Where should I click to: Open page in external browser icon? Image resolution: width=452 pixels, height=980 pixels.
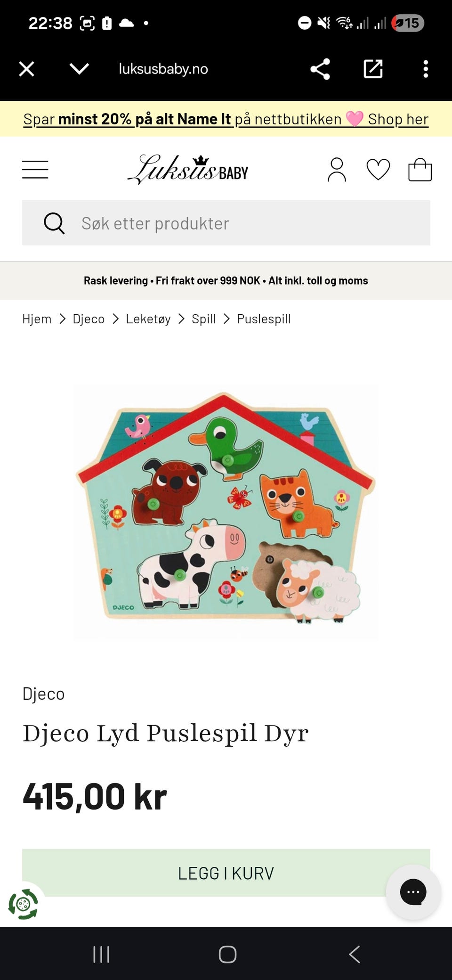(x=373, y=69)
